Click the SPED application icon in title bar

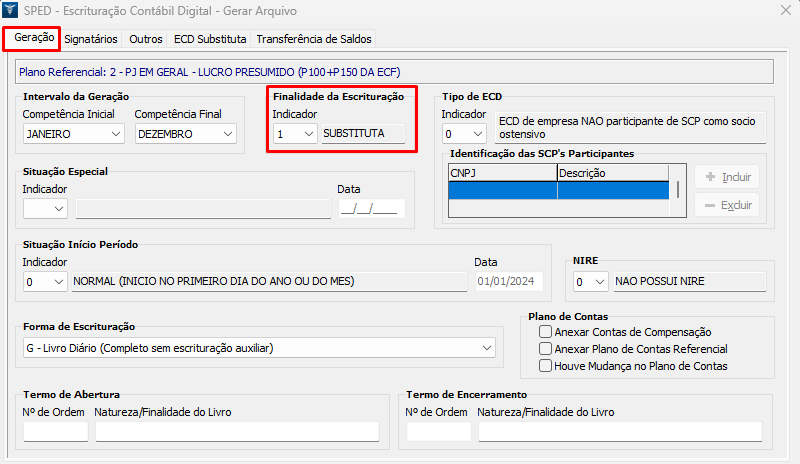[13, 12]
